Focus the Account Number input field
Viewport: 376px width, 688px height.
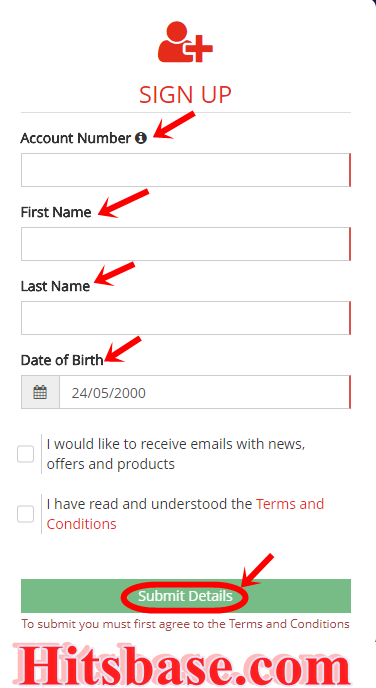186,170
